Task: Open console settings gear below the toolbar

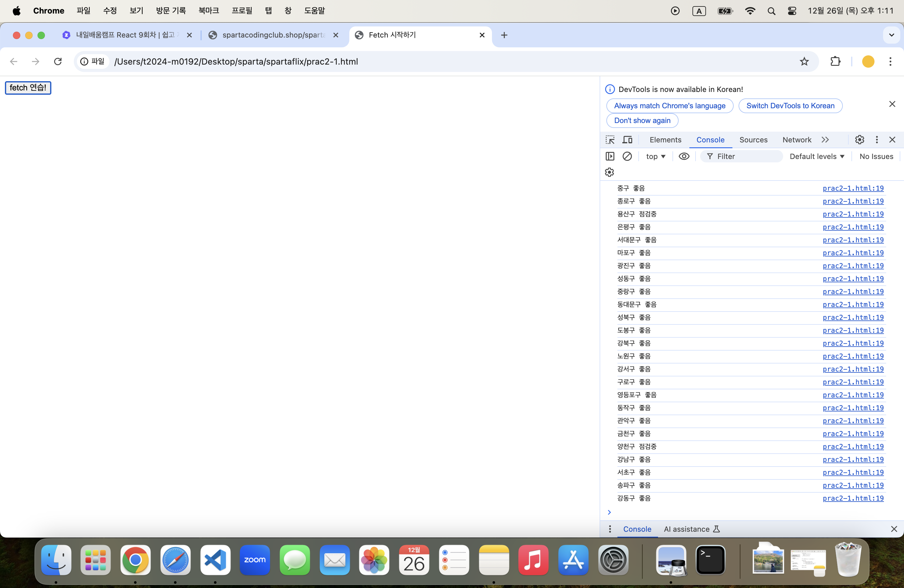Action: pyautogui.click(x=609, y=173)
